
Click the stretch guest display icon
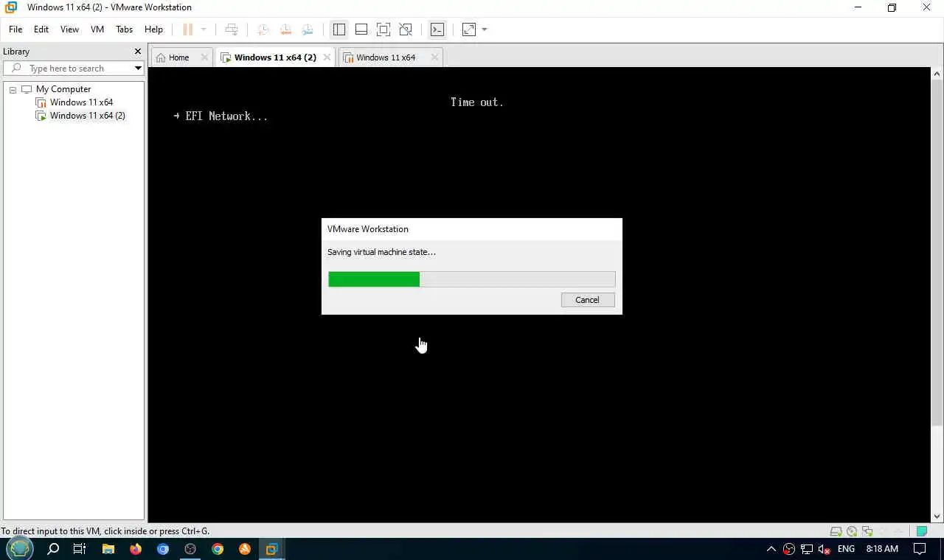coord(469,29)
